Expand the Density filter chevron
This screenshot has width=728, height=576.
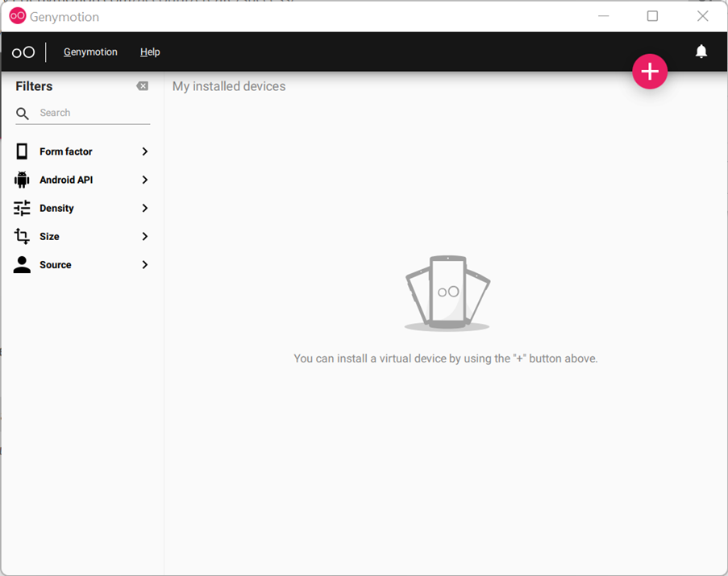[145, 208]
